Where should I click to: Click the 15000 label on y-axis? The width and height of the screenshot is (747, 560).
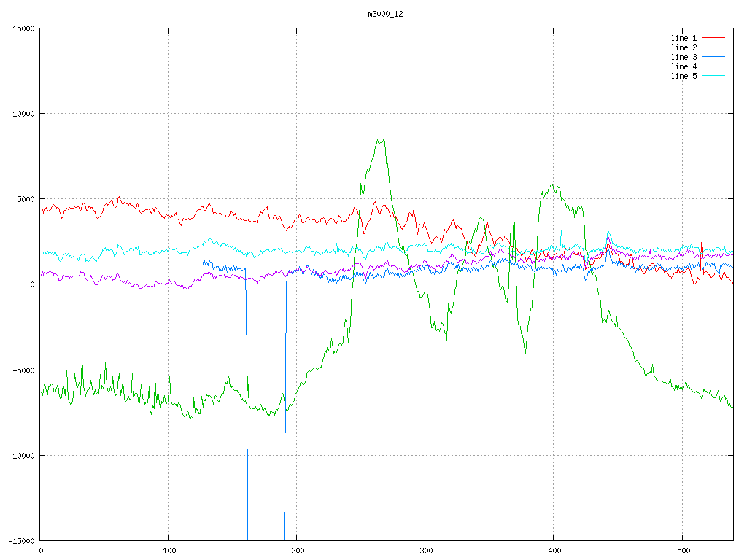pos(23,28)
